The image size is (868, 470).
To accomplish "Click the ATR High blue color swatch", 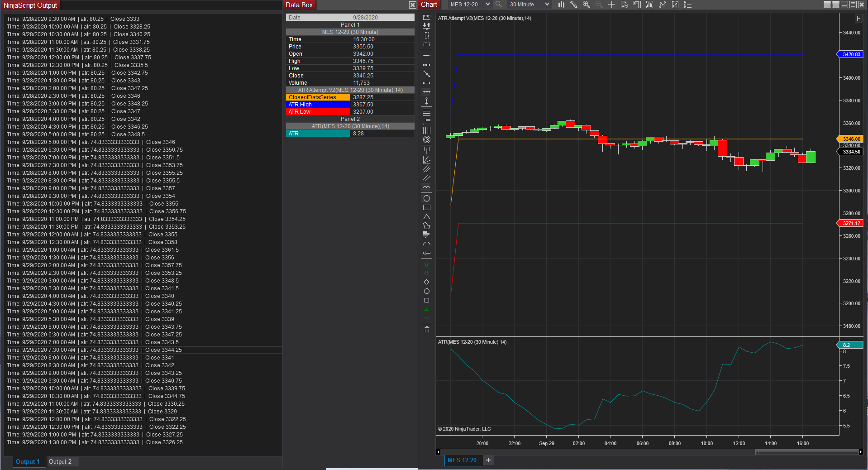I will click(x=318, y=105).
